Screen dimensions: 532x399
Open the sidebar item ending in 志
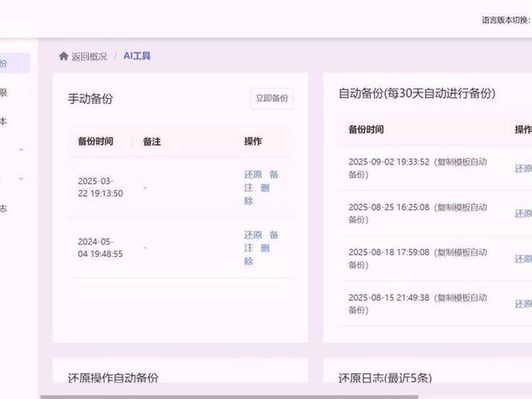(3, 208)
